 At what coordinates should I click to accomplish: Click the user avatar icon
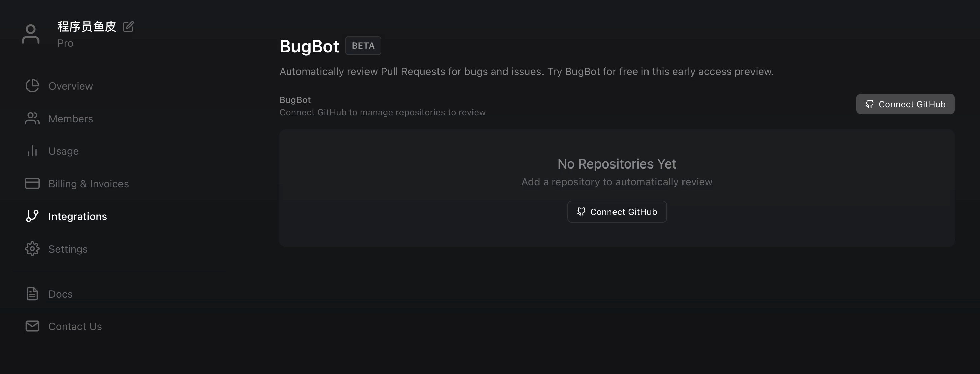(x=30, y=34)
